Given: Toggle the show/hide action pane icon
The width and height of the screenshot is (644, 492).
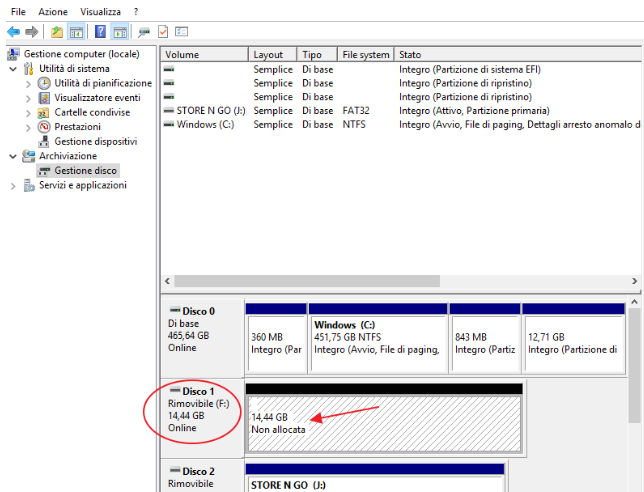Looking at the screenshot, I should tap(120, 32).
